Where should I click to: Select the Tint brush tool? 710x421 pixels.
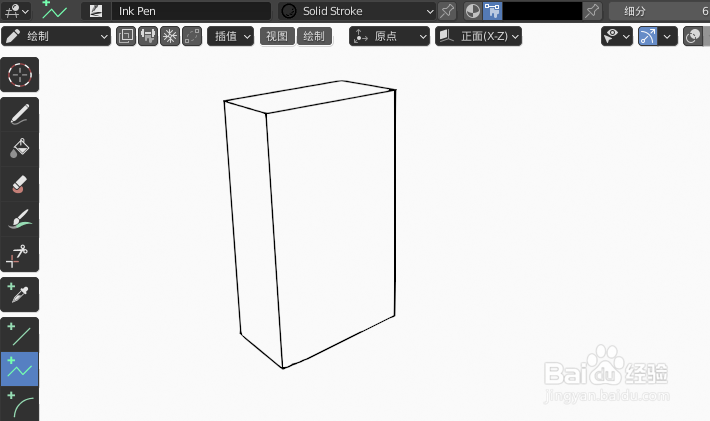coord(19,219)
